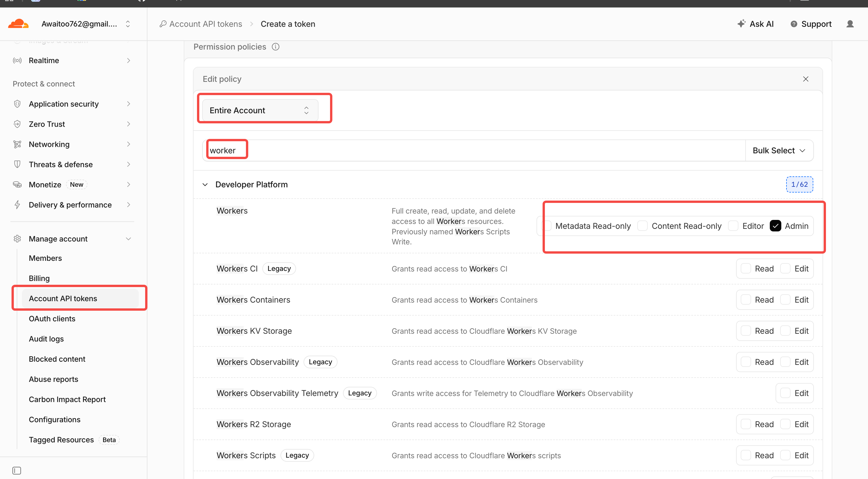The image size is (868, 479).
Task: Open the Members page
Action: (x=45, y=258)
